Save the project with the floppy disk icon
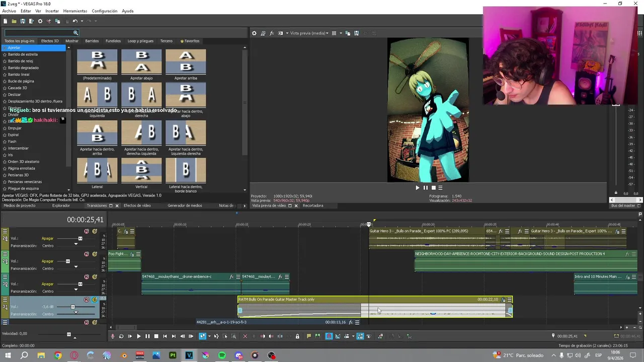Screen dimensions: 644x362 tap(23, 21)
